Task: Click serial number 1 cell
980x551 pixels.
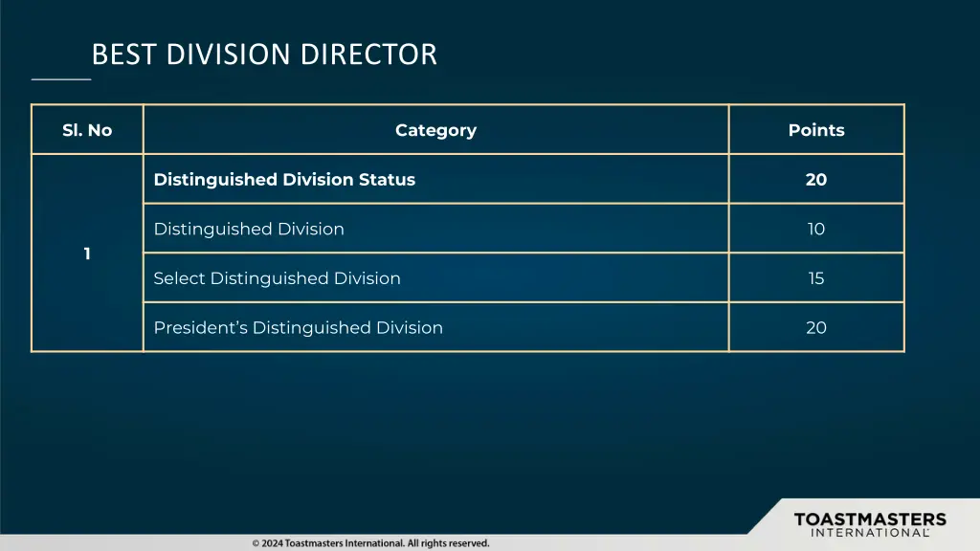Action: pos(87,253)
